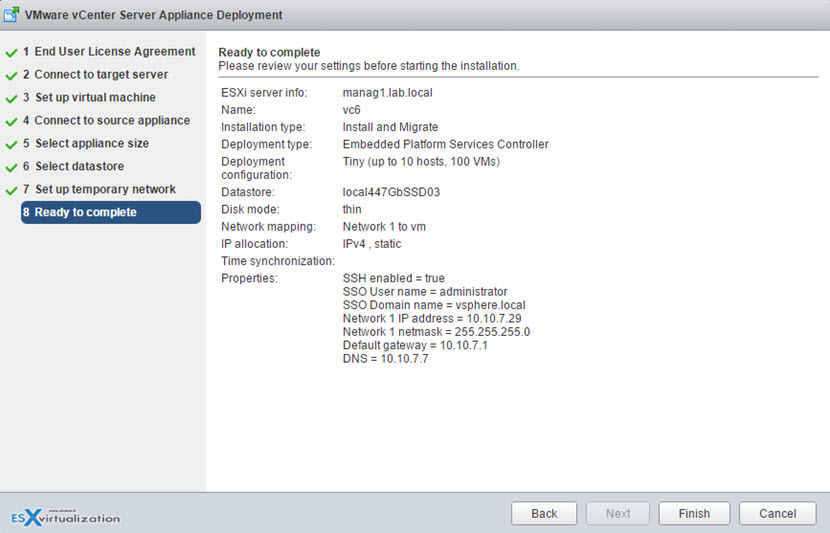The image size is (830, 533).
Task: Open step 4 Connect to source appliance
Action: click(106, 120)
